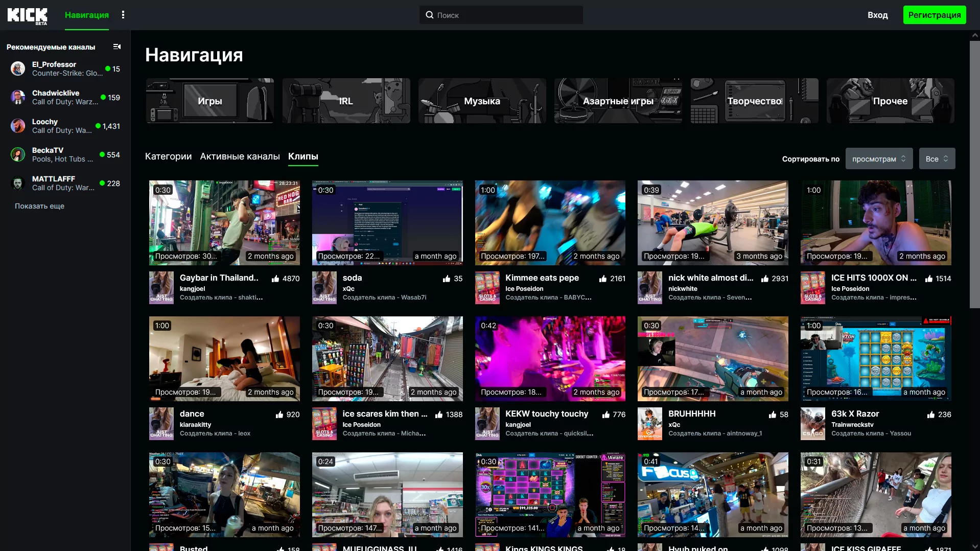Like the Kimmee eats pepe clip

603,279
